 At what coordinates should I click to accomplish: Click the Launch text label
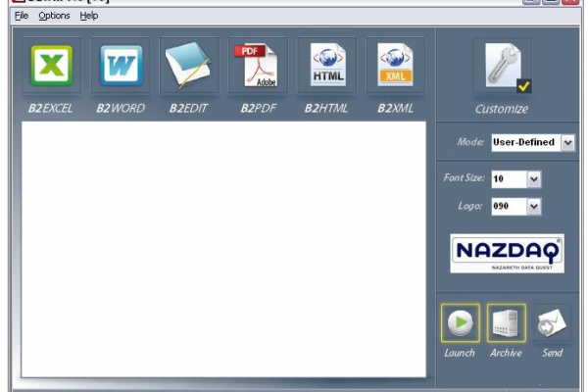(460, 353)
